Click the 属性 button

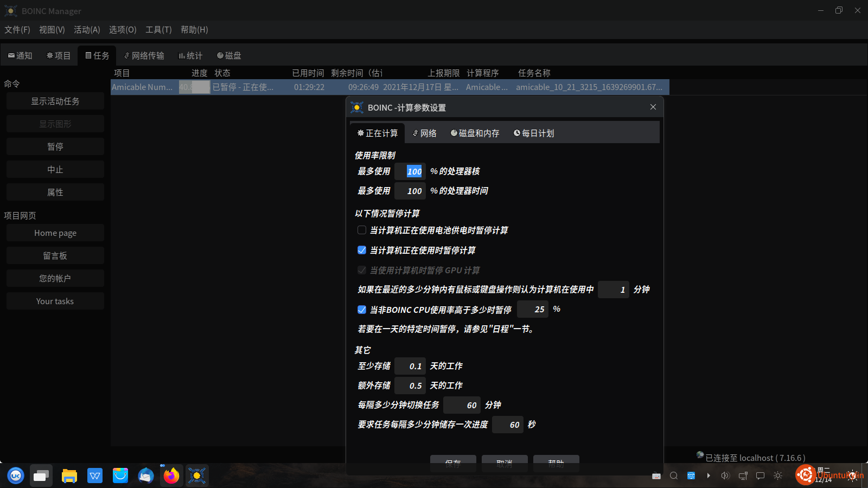point(55,192)
